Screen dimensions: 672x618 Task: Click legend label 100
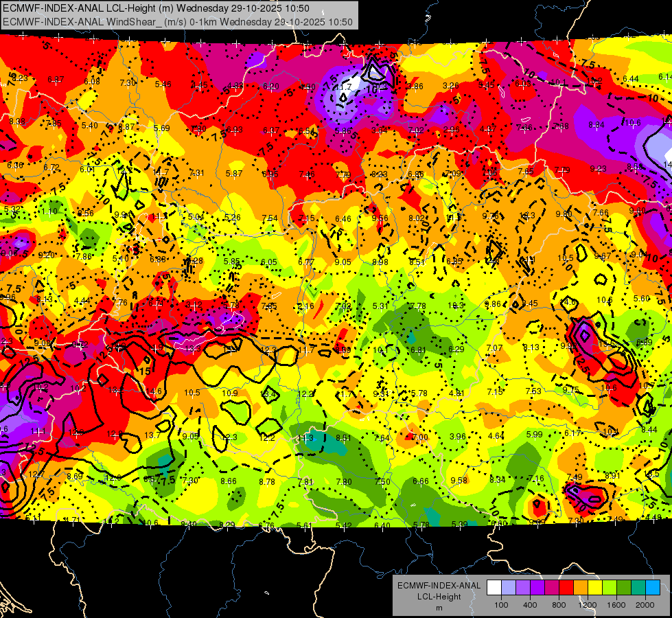click(501, 605)
